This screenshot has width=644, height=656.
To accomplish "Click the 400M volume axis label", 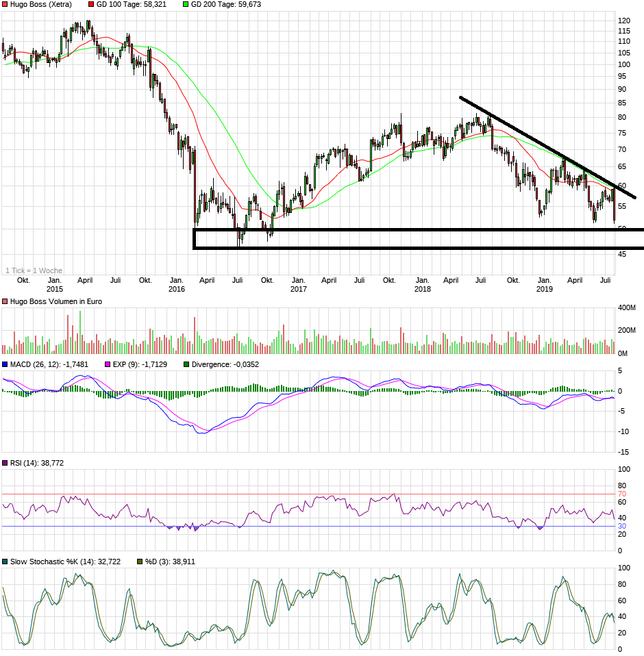I will [x=627, y=308].
